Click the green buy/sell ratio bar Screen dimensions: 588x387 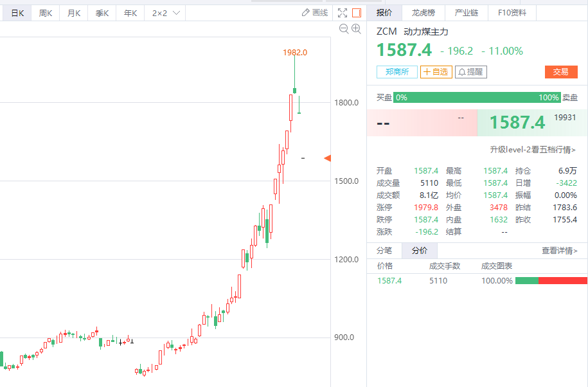477,98
